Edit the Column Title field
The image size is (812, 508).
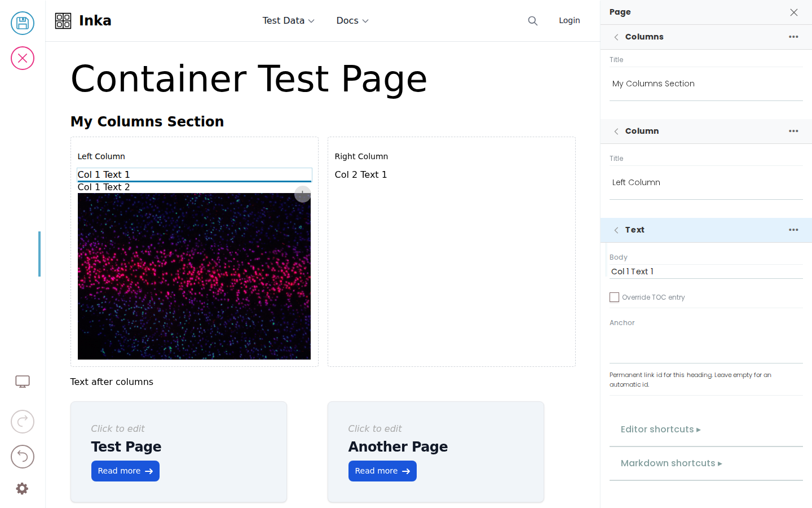(706, 183)
